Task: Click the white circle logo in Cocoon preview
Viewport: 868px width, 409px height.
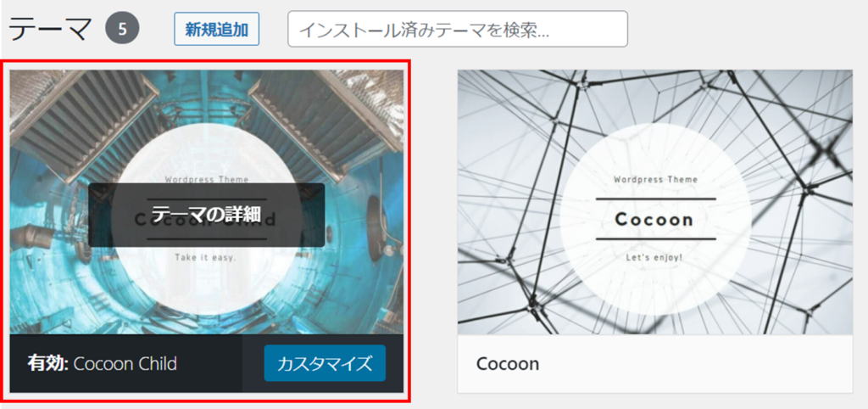Action: coord(655,220)
